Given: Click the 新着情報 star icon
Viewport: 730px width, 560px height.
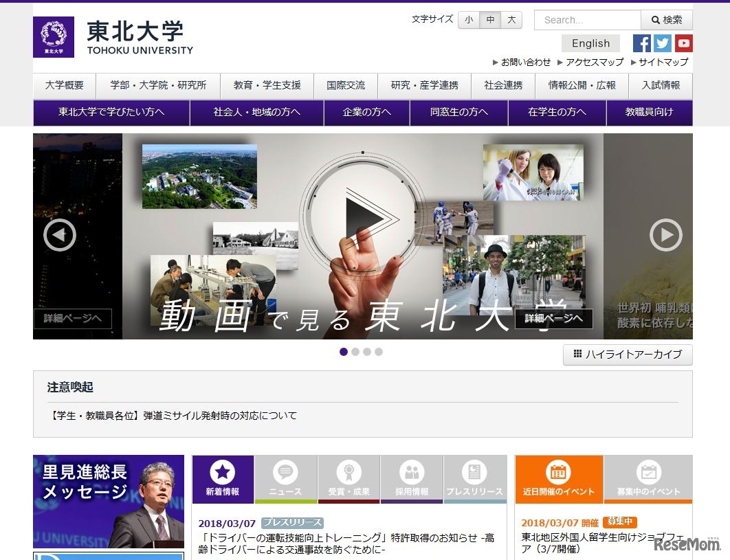Looking at the screenshot, I should 223,473.
